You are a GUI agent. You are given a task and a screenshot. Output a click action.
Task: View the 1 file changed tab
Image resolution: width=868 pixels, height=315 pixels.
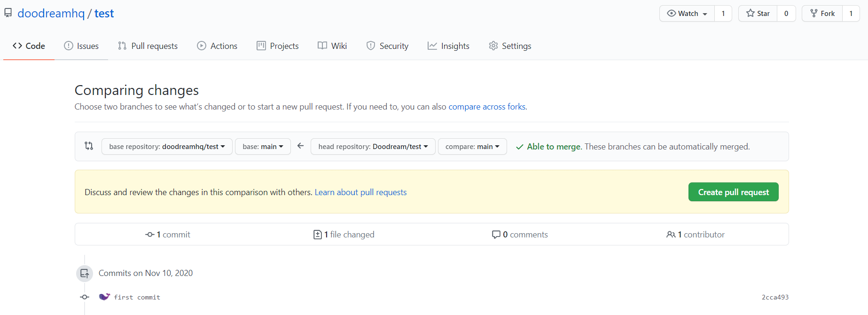pyautogui.click(x=344, y=235)
